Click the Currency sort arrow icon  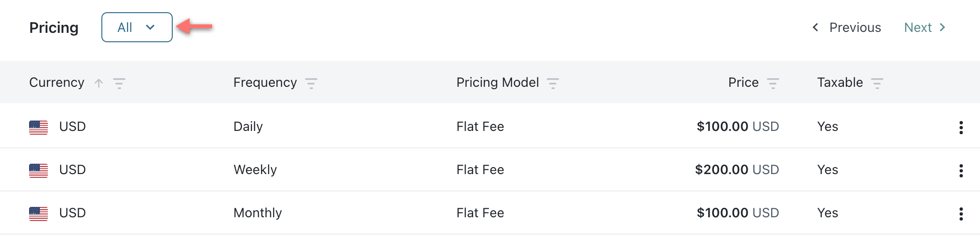coord(99,83)
